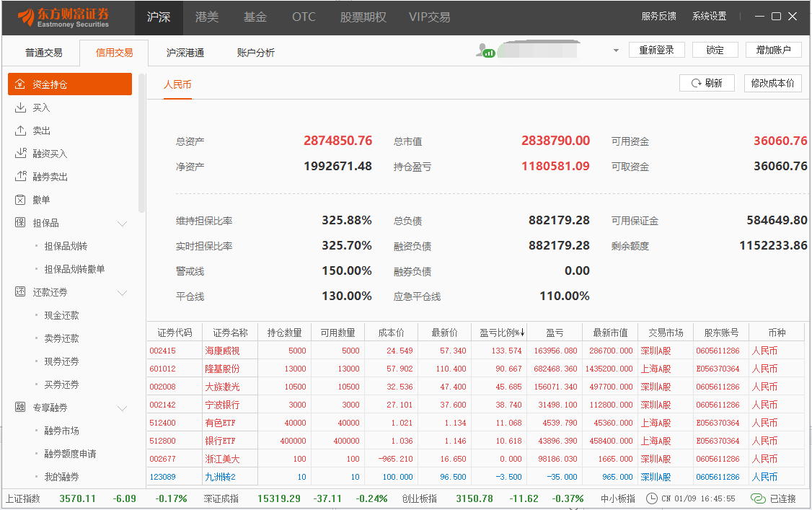This screenshot has height=510, width=812.
Task: Collapse the 还款还券 section chevron
Action: click(122, 293)
